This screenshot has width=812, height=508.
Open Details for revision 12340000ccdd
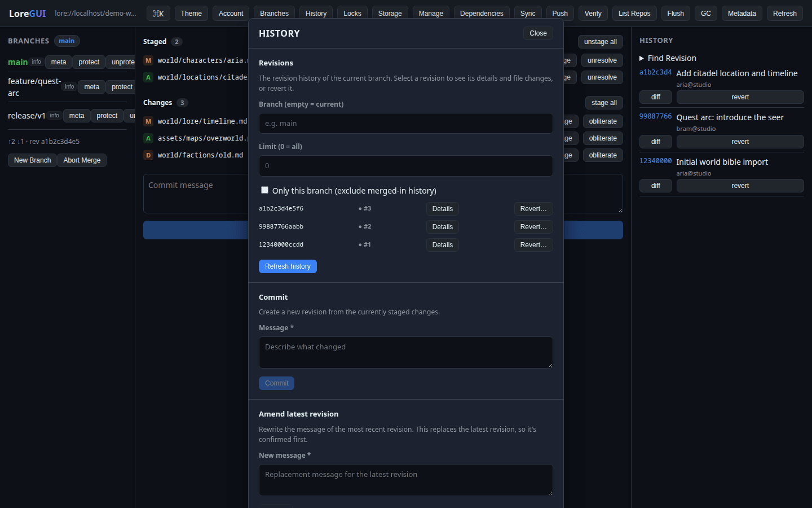click(443, 245)
